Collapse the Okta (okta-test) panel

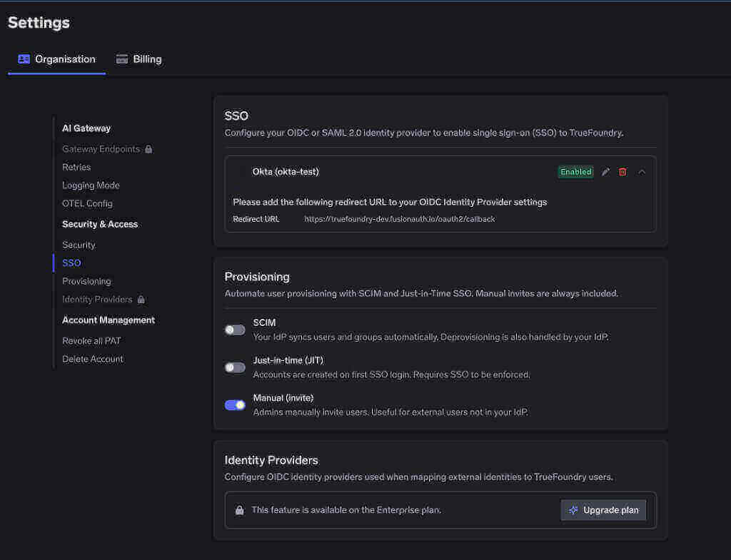pos(642,172)
